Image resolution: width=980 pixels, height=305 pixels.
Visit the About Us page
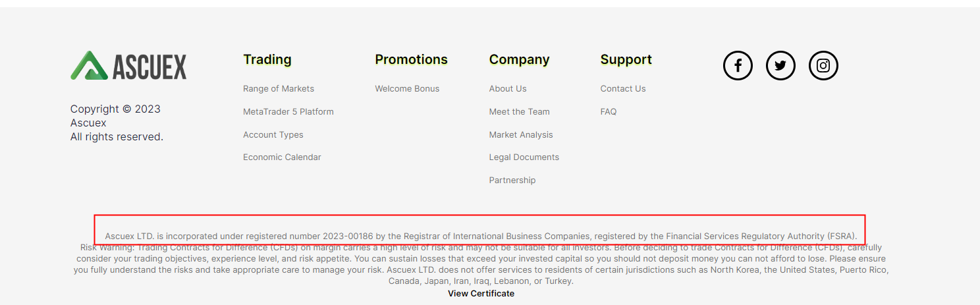point(508,89)
